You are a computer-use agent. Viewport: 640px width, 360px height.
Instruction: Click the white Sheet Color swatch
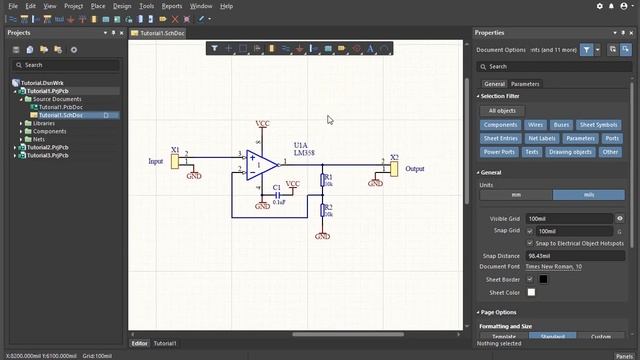point(531,292)
